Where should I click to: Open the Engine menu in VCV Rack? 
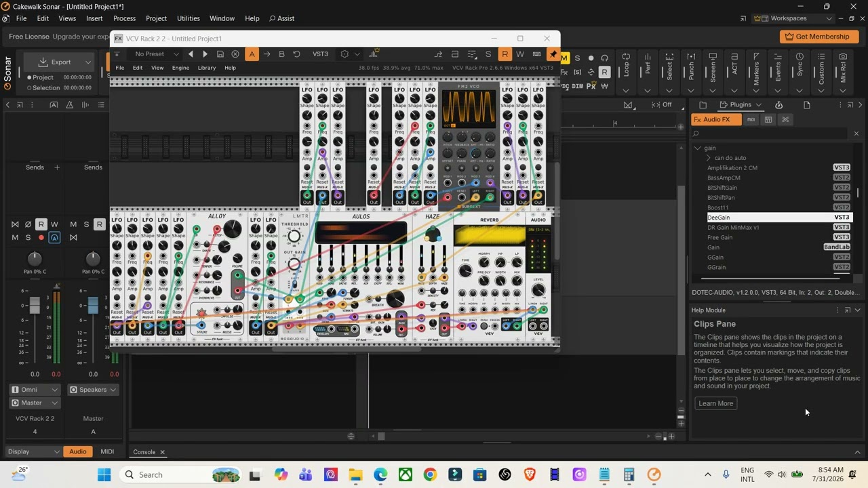click(x=180, y=68)
